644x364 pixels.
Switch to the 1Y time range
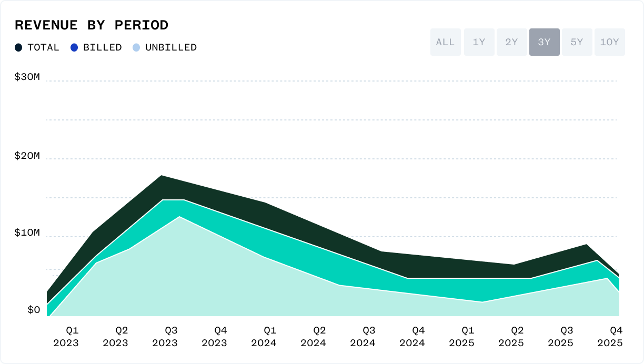pos(479,42)
